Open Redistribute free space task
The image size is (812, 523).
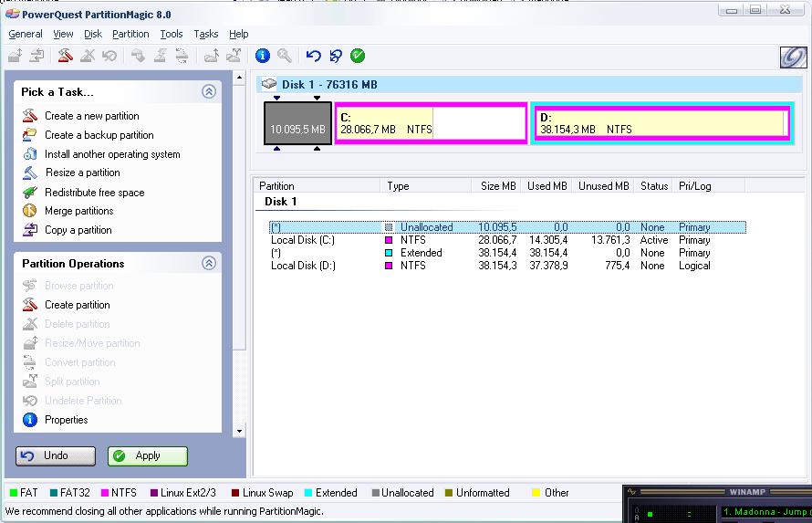(x=94, y=193)
